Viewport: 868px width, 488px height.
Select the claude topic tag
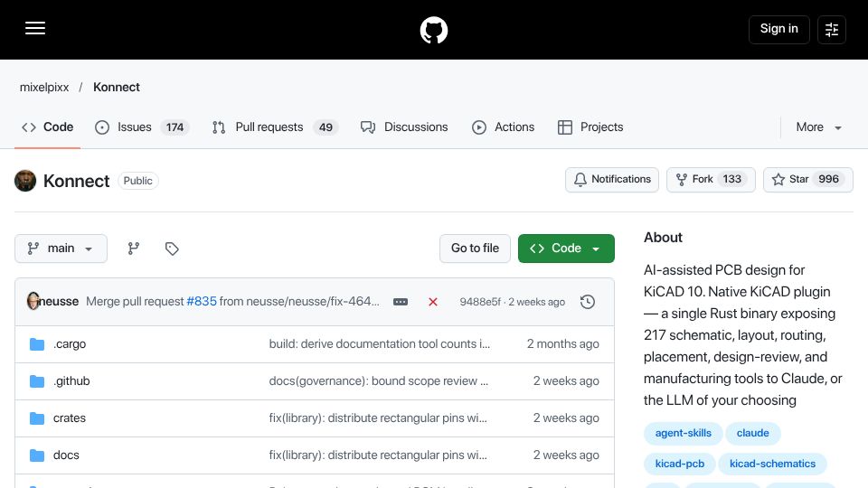[x=753, y=433]
